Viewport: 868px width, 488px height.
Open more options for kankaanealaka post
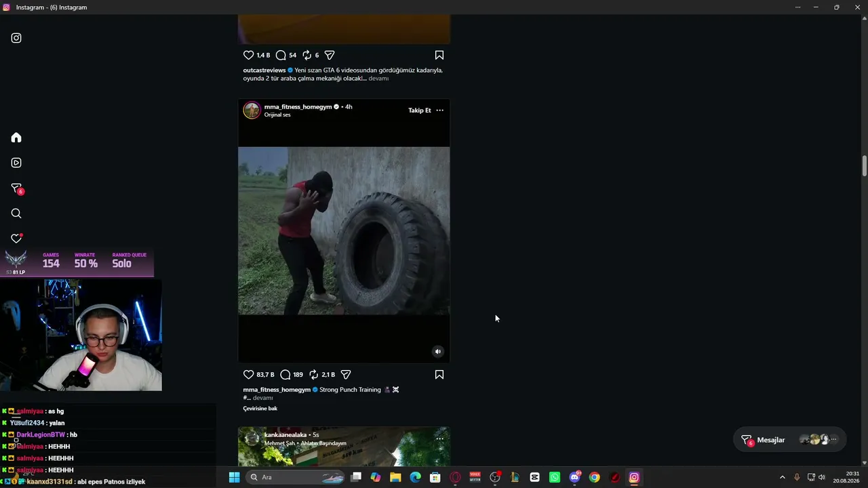click(439, 439)
